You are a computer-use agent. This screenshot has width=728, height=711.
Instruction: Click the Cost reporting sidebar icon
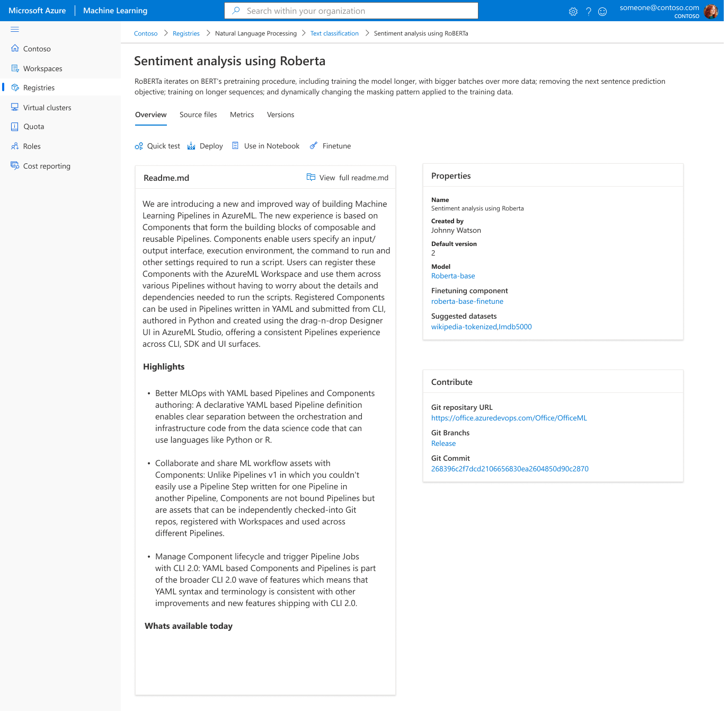click(15, 165)
